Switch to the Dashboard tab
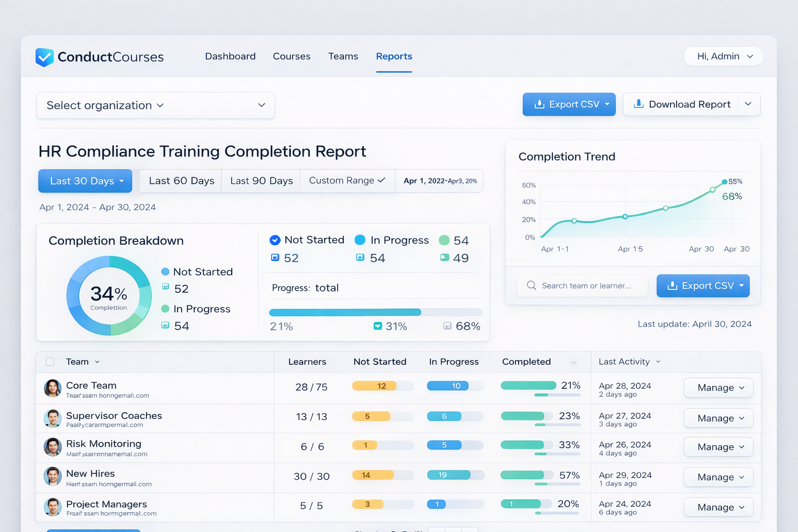This screenshot has width=798, height=532. coord(230,56)
